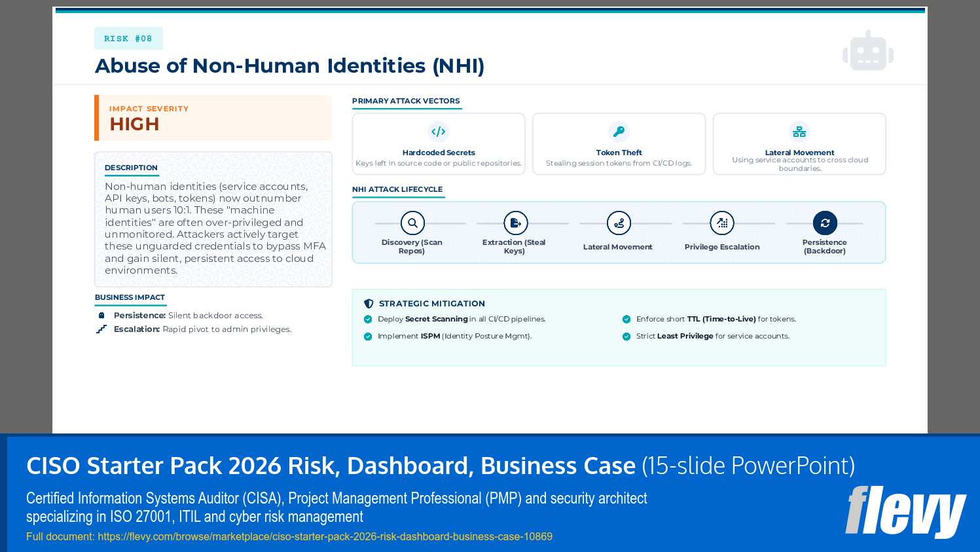
Task: Select the Lateral Movement network icon
Action: click(x=799, y=131)
